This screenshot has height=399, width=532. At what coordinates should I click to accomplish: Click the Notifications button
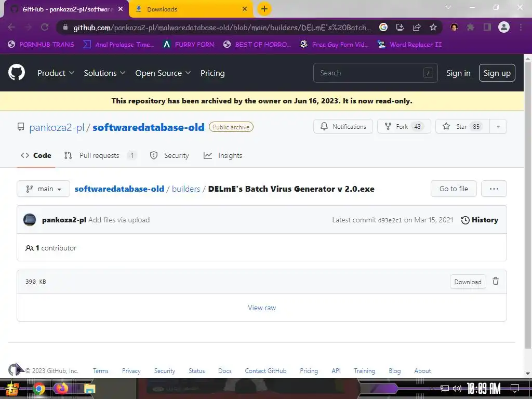pyautogui.click(x=343, y=127)
